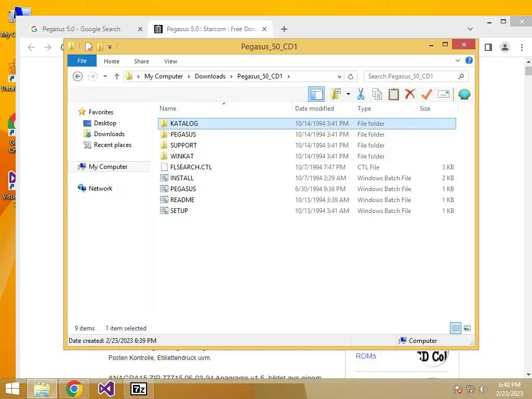Open the Share ribbon tab
Screen dimensions: 532x399
[x=141, y=61]
